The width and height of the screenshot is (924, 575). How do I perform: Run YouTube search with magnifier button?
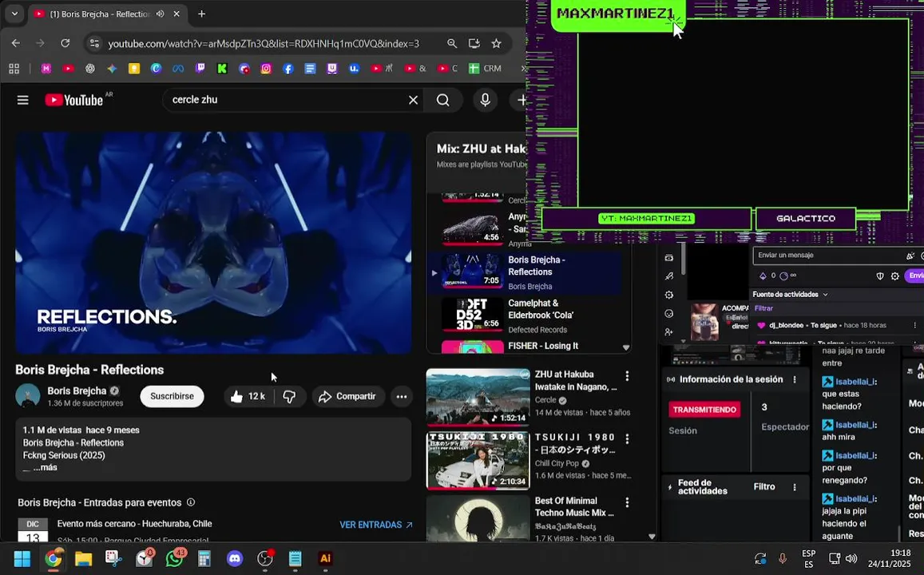[x=442, y=100]
